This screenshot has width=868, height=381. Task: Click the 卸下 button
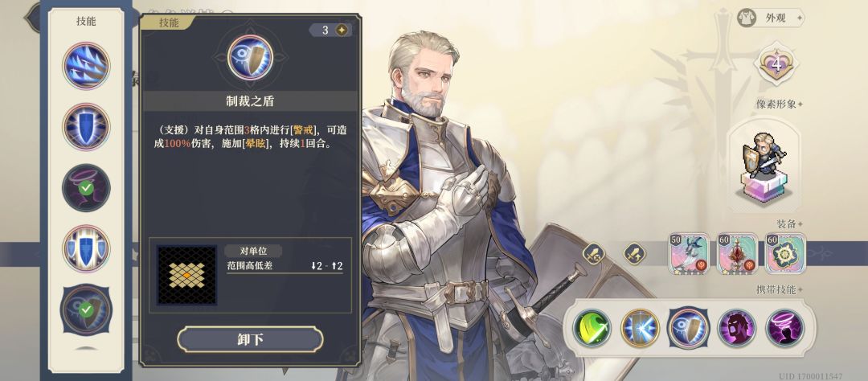250,339
